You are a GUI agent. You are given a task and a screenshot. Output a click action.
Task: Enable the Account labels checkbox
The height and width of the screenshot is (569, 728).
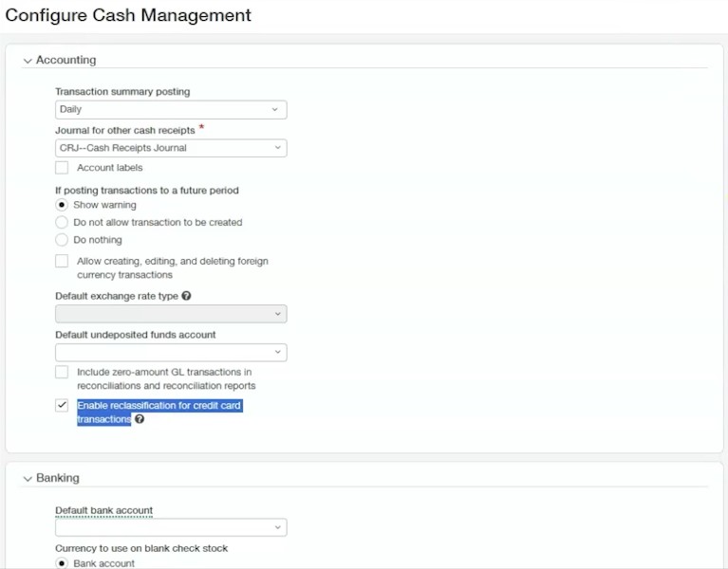[x=62, y=168]
